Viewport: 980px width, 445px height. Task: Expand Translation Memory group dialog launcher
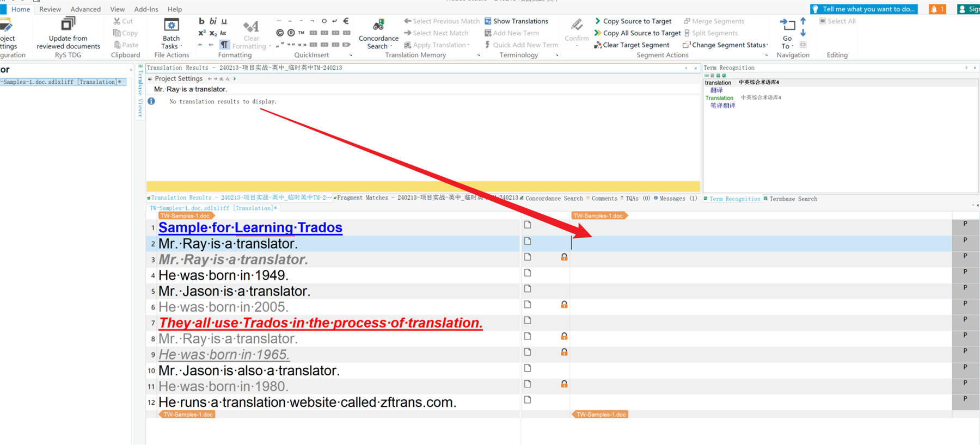479,55
